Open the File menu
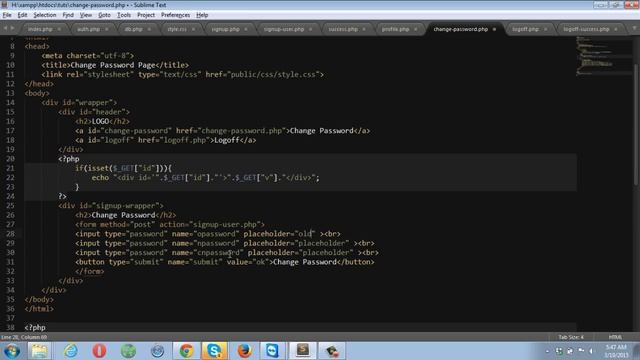Viewport: 640px width, 360px height. click(7, 15)
